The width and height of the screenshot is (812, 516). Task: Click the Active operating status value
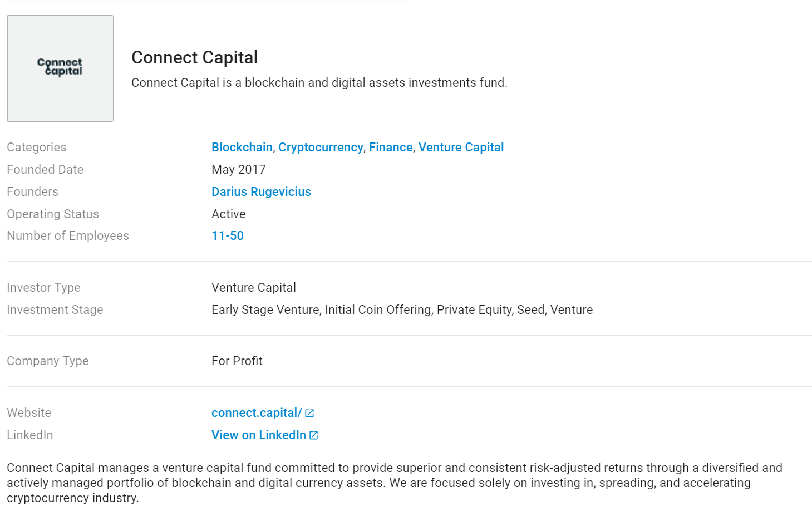click(x=229, y=214)
